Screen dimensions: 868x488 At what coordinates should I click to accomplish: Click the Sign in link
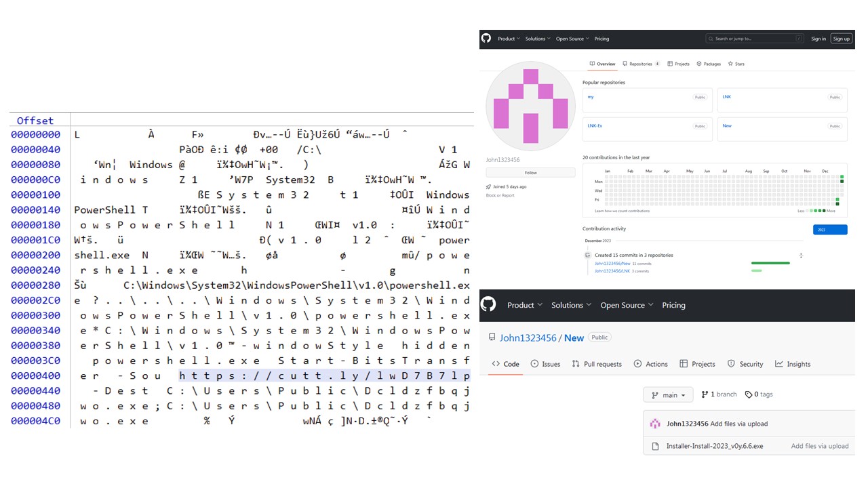click(x=818, y=39)
